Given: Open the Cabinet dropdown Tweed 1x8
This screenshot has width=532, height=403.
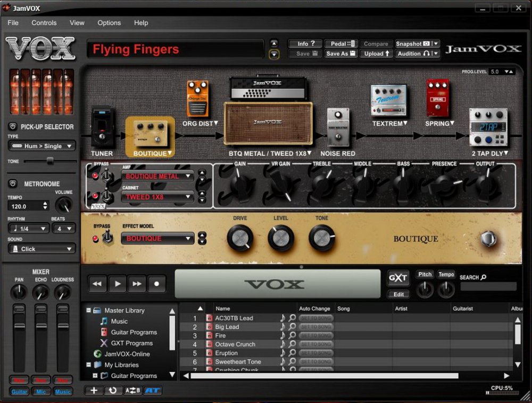Looking at the screenshot, I should (158, 197).
